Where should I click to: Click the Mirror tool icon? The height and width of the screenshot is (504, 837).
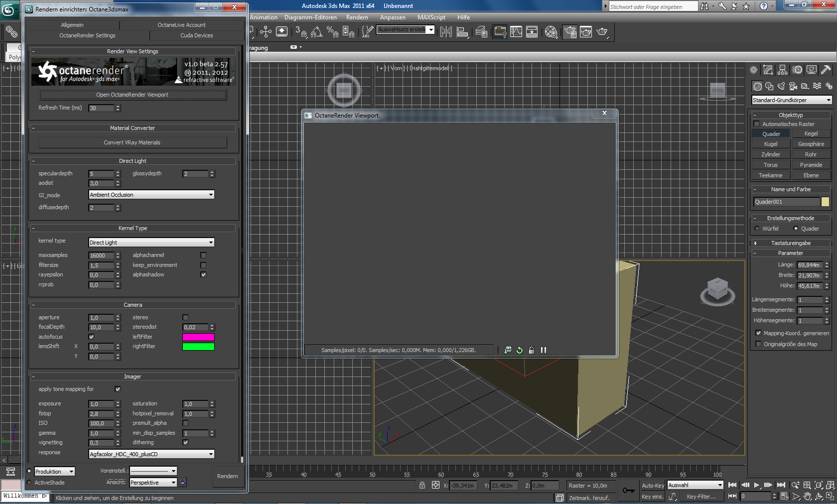tap(446, 32)
